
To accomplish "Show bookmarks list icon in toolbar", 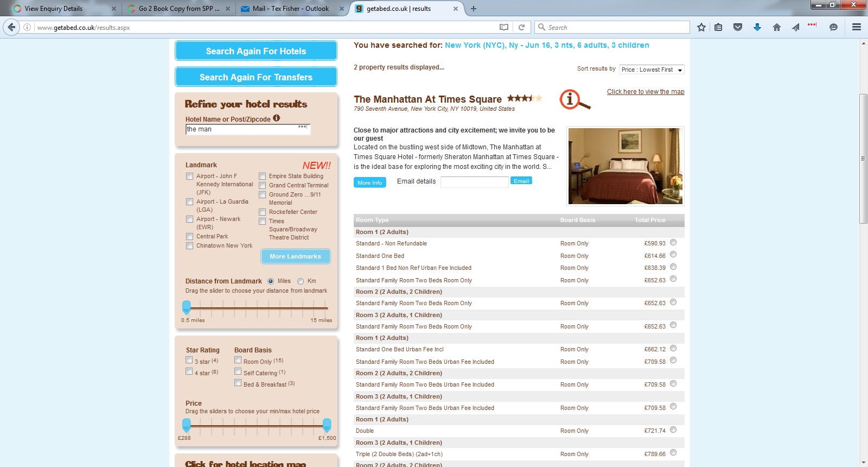I will click(x=718, y=27).
